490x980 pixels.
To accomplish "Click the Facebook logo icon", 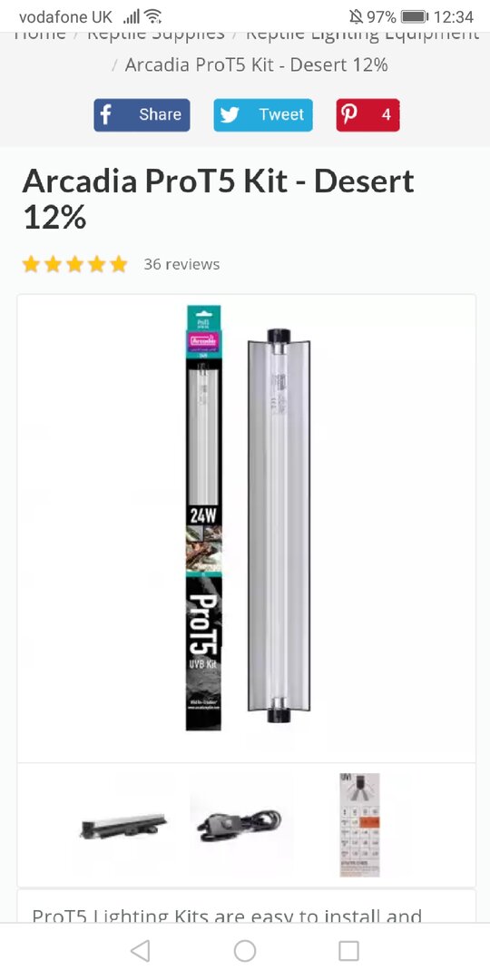I will tap(106, 115).
